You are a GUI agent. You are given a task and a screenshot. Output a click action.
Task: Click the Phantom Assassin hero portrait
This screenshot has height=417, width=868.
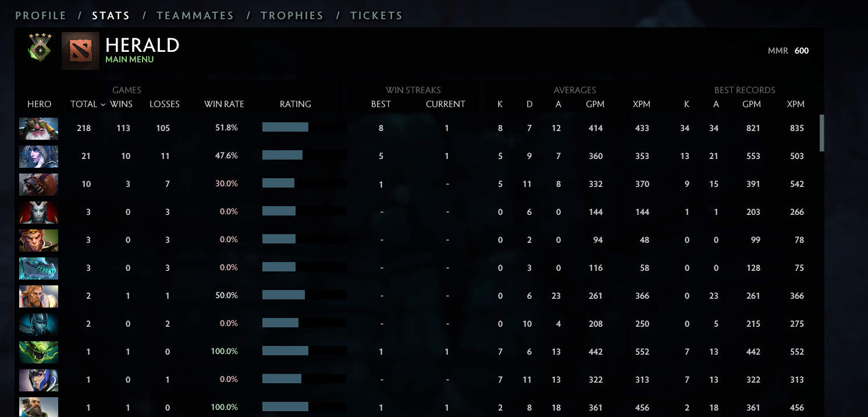tap(38, 324)
